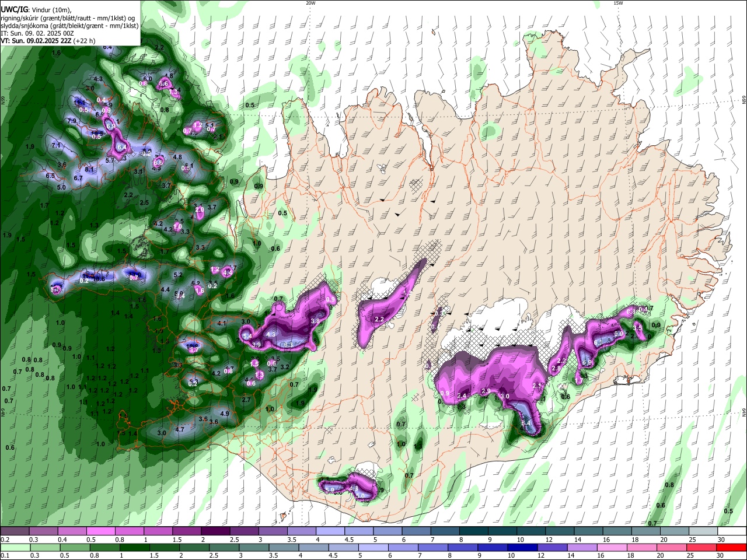Click the "8.1" precipitation value on the map
747x560 pixels.
89,169
